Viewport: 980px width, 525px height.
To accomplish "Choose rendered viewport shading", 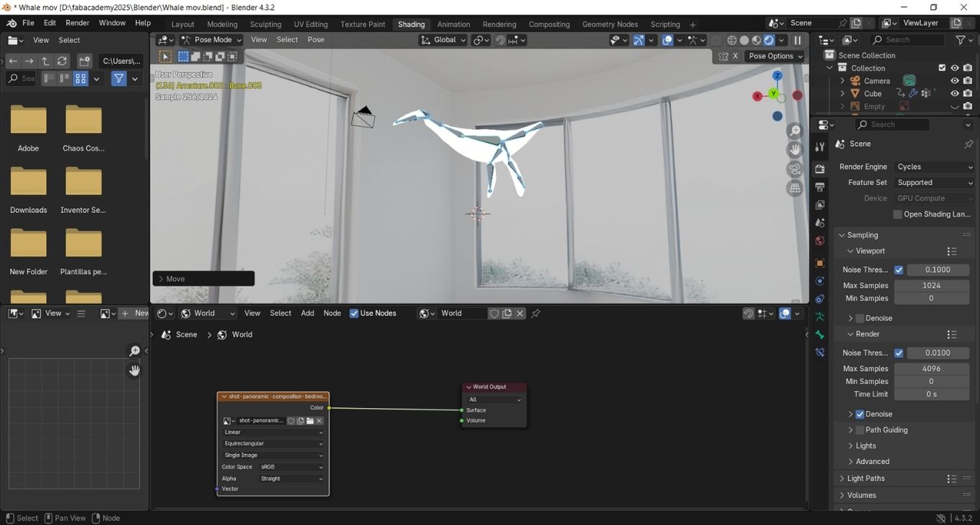I will tap(769, 40).
